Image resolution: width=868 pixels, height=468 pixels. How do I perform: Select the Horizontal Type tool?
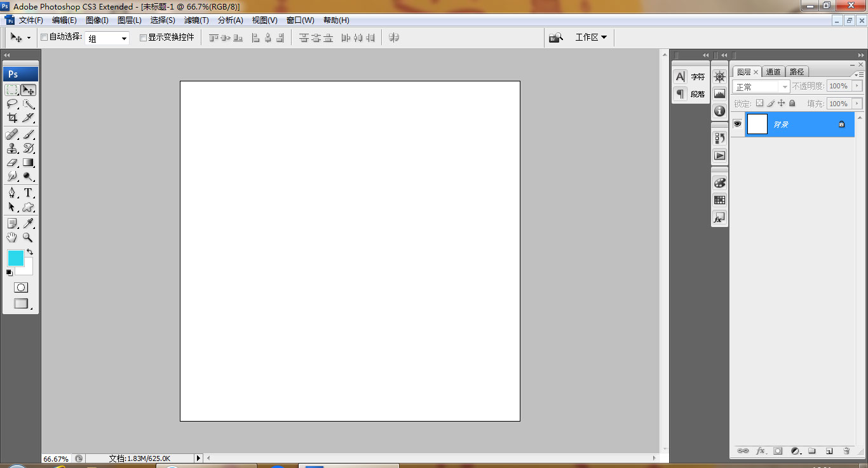[29, 193]
